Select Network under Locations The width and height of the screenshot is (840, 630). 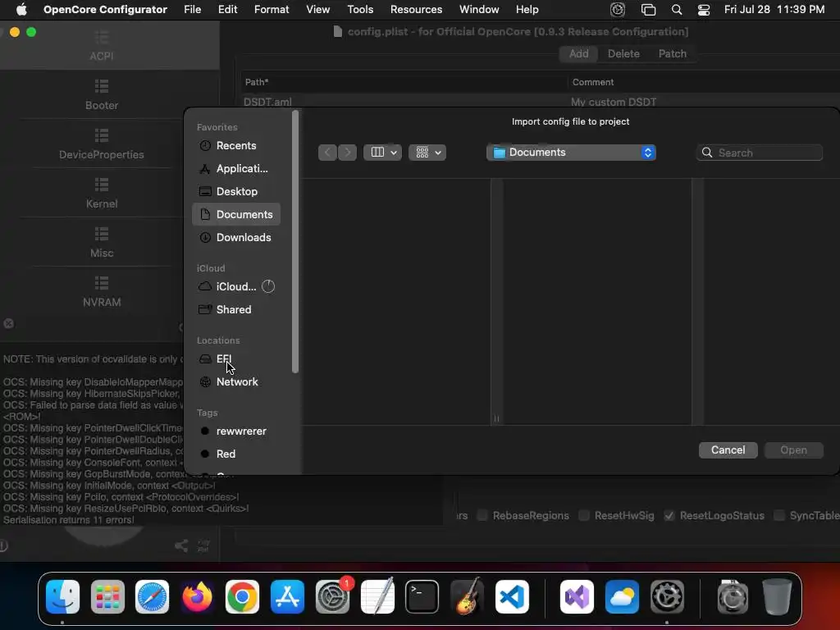pos(235,382)
